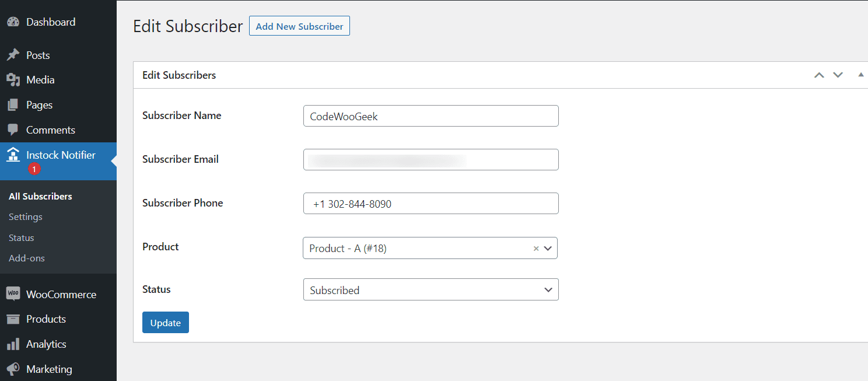Open the Settings submenu item

[26, 216]
